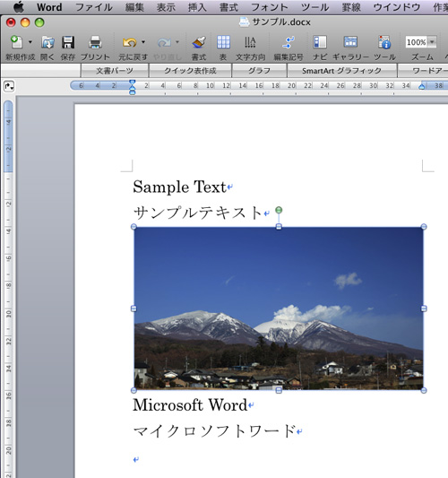Switch to the SmartArt グラフィック tab
Image resolution: width=448 pixels, height=478 pixels.
pos(341,71)
